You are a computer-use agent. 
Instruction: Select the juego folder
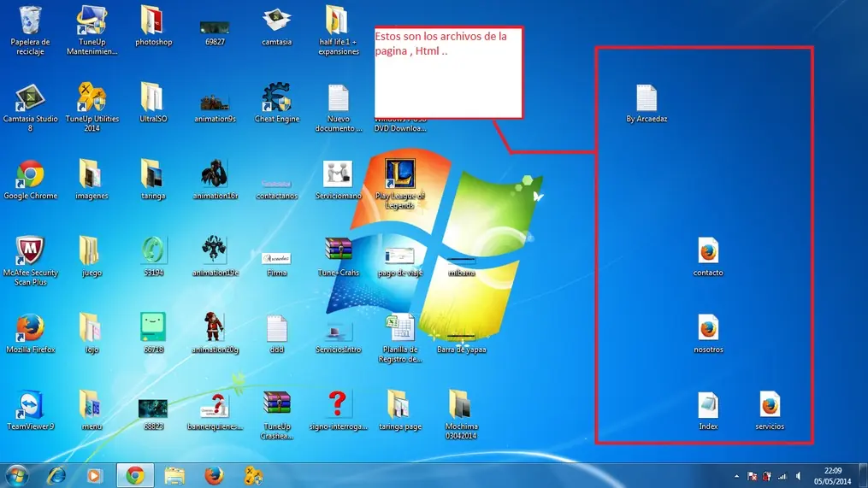tap(92, 252)
